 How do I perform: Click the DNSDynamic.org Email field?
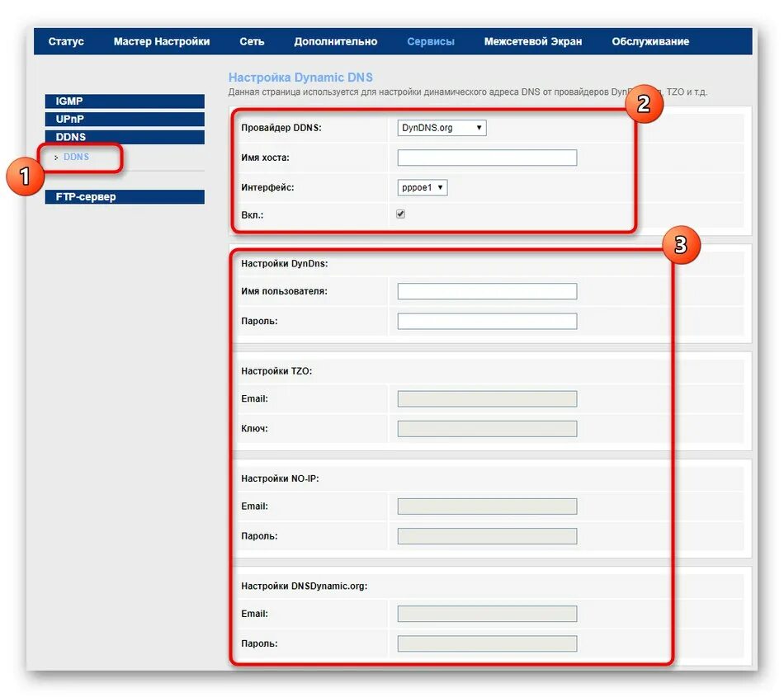coord(487,614)
